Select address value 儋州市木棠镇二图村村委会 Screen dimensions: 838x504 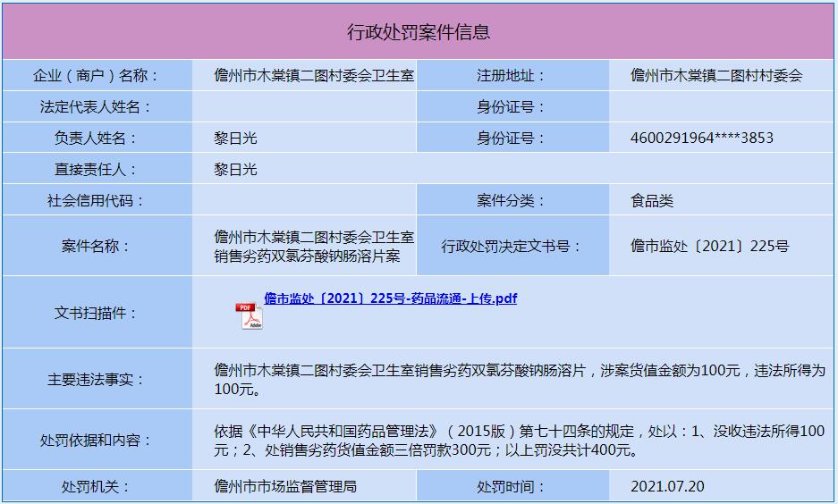click(716, 75)
